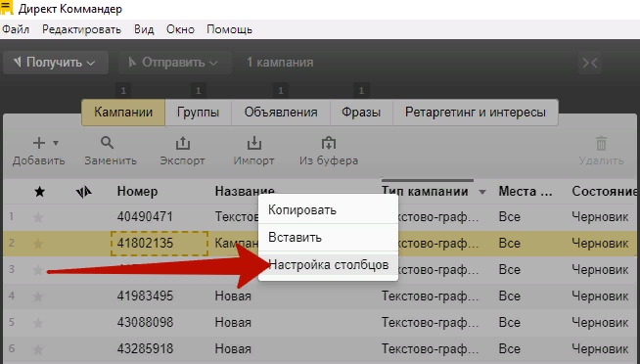Image resolution: width=640 pixels, height=364 pixels.
Task: Click Черновик status in row 41802135
Action: tap(600, 244)
